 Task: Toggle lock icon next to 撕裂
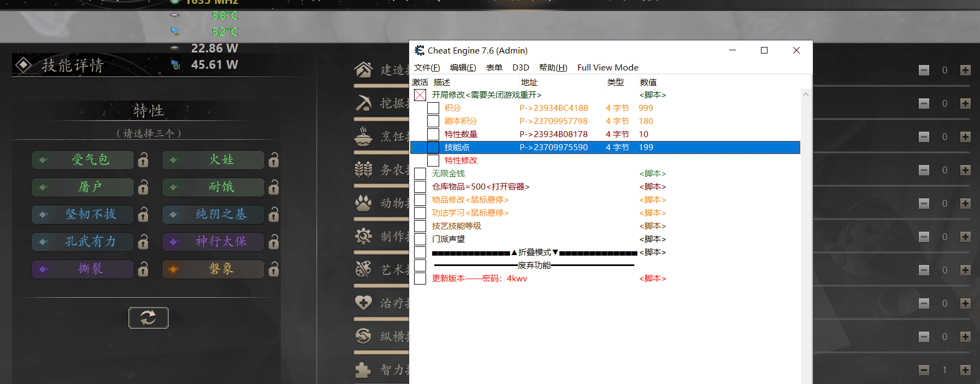(x=143, y=269)
